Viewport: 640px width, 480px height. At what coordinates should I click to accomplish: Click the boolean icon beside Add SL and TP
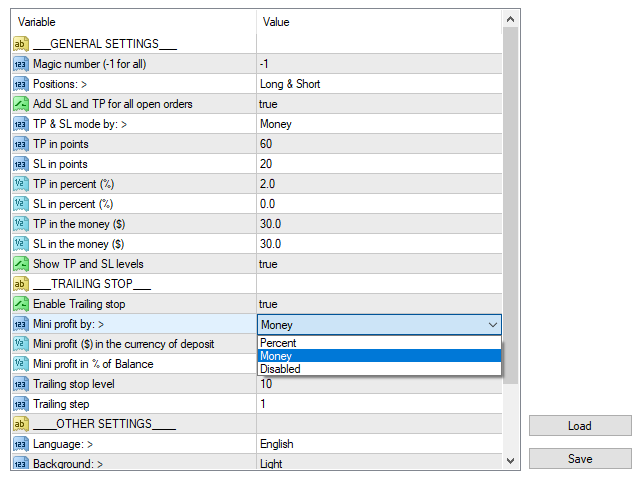[x=20, y=104]
